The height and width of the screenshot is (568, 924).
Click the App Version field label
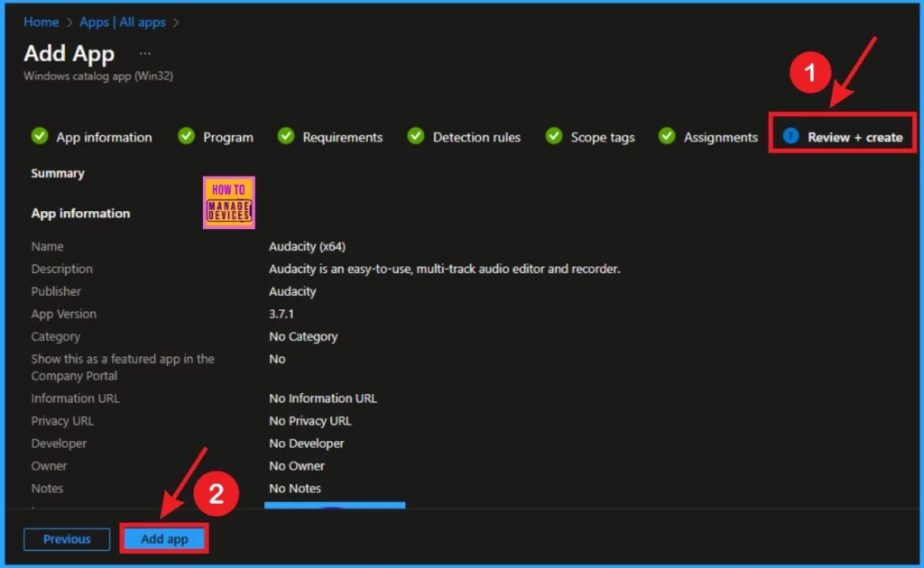(64, 314)
